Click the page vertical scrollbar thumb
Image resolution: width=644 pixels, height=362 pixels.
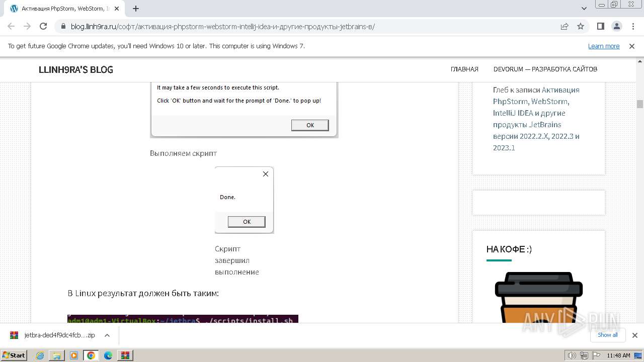click(640, 104)
